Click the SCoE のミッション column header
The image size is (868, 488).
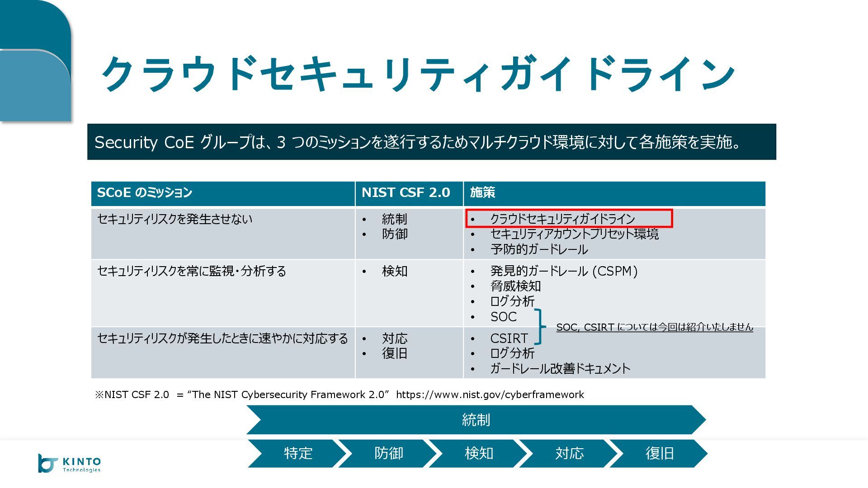click(x=145, y=193)
